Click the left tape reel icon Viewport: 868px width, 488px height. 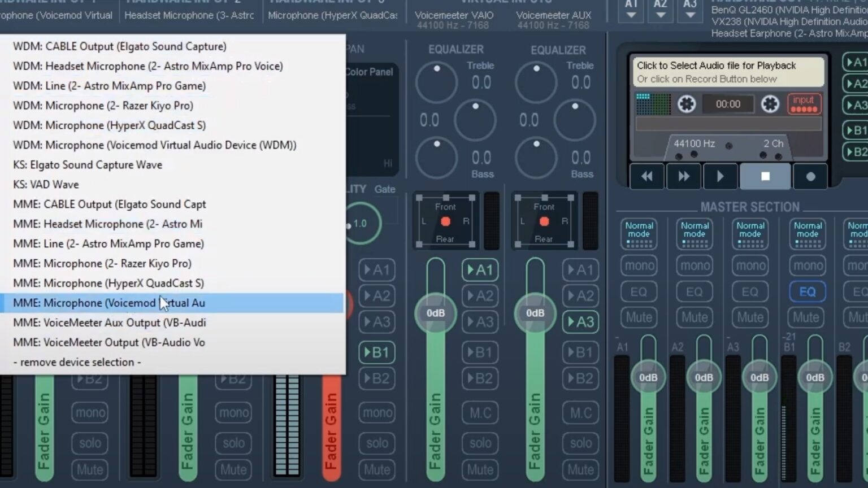pyautogui.click(x=686, y=104)
